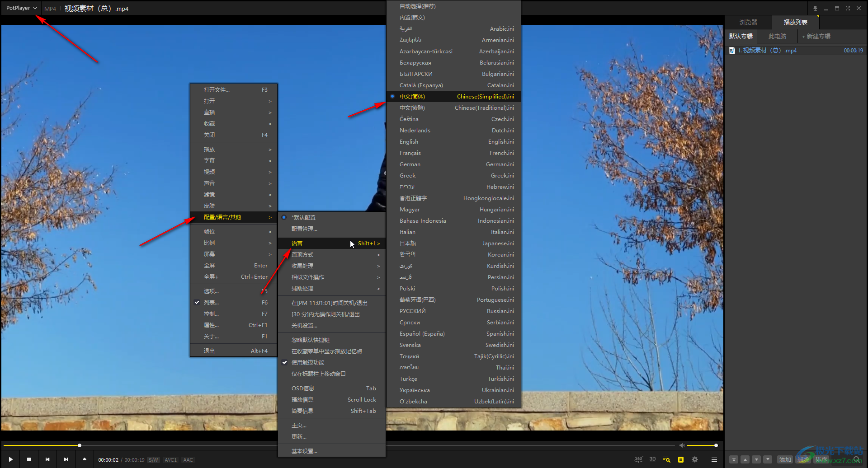Click the 排序 sort button
The image size is (868, 468).
(x=821, y=459)
